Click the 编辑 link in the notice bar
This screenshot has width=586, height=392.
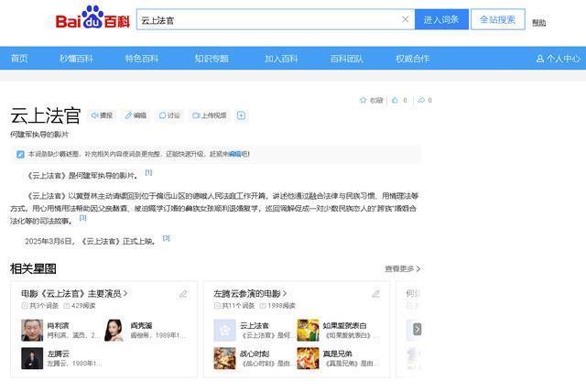pos(234,154)
